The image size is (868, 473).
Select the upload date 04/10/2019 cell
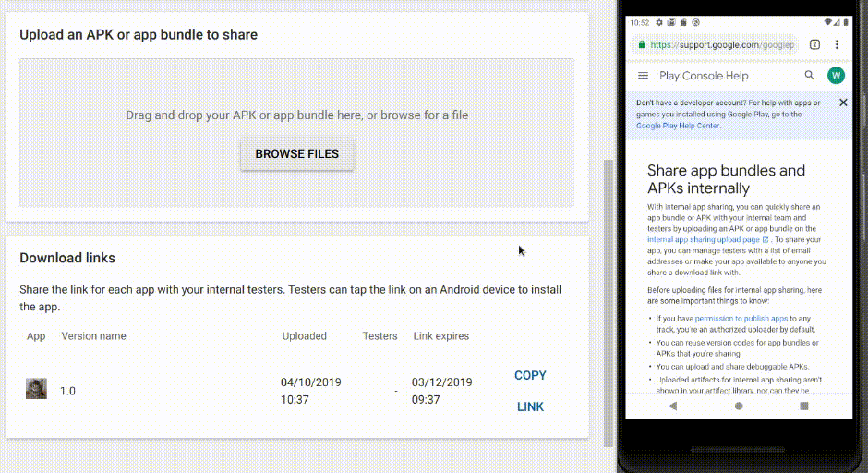(310, 391)
